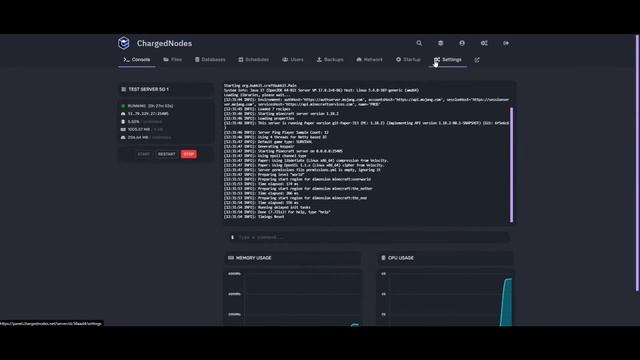Click the CPU USAGE panel header
Image resolution: width=640 pixels, height=360 pixels.
coord(445,258)
